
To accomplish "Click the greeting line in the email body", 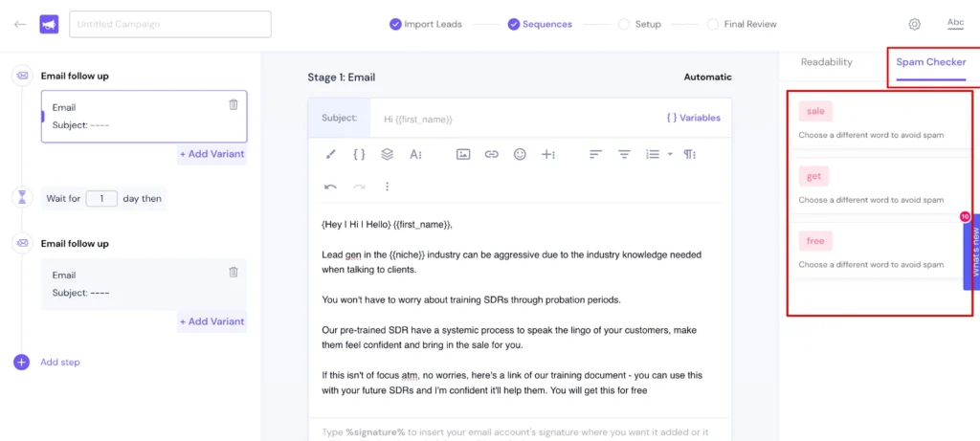I will click(x=387, y=224).
